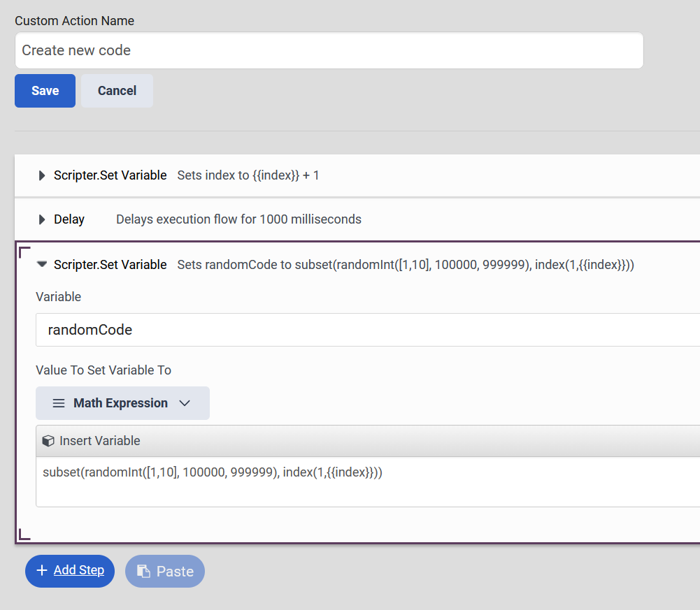Select the Delay step title
Image resolution: width=700 pixels, height=610 pixels.
(69, 219)
